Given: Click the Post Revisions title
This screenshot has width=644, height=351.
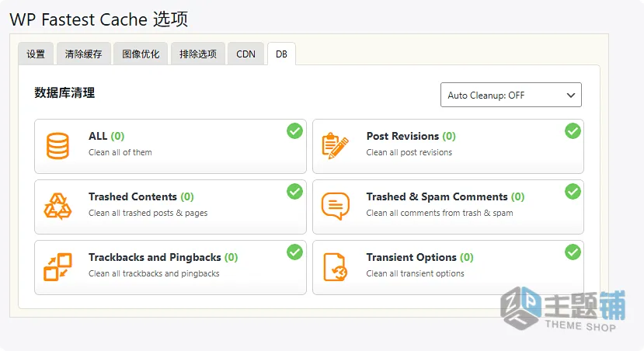Looking at the screenshot, I should pos(411,136).
